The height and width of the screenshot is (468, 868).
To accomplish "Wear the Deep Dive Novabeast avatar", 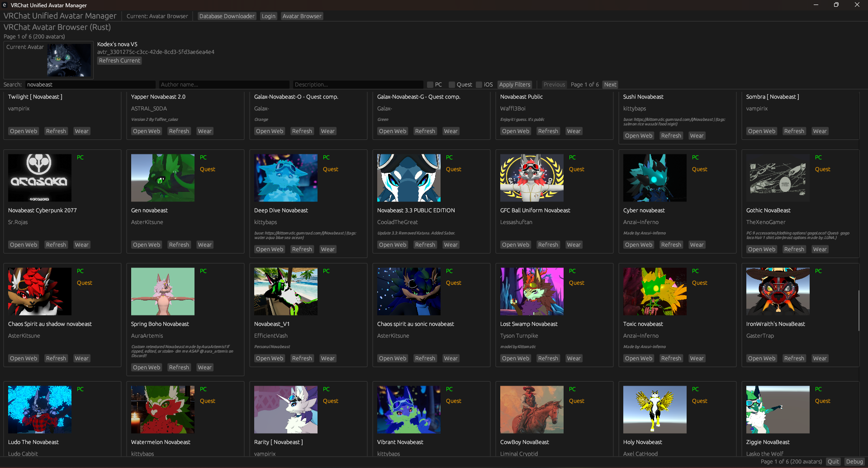I will [x=327, y=249].
